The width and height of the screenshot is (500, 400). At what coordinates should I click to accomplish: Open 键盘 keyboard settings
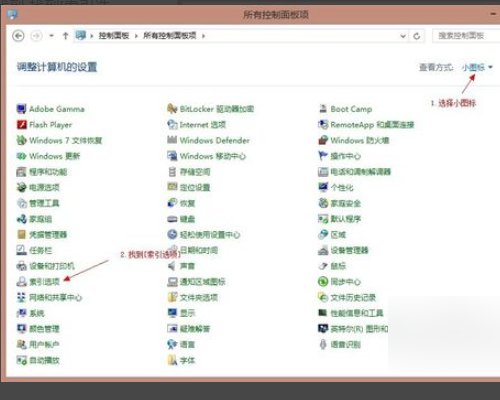(181, 219)
